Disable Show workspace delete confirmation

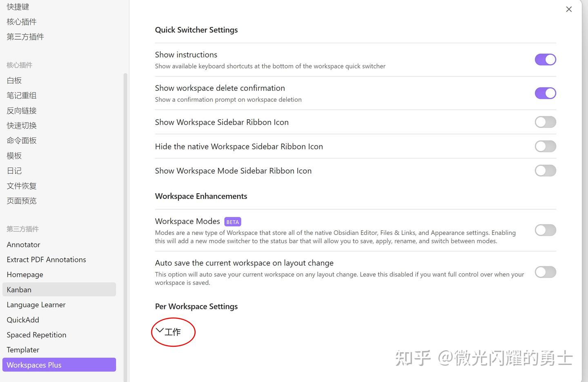pyautogui.click(x=546, y=93)
